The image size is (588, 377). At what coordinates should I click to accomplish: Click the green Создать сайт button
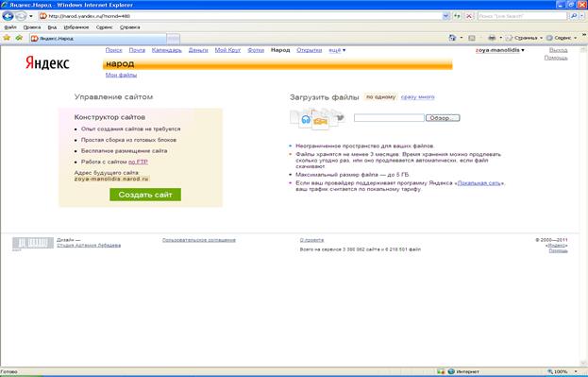coord(145,195)
